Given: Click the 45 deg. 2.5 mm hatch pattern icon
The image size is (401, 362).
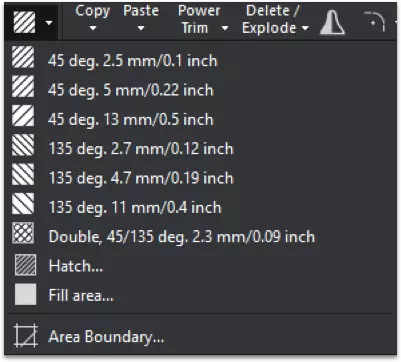Looking at the screenshot, I should click(x=23, y=57).
